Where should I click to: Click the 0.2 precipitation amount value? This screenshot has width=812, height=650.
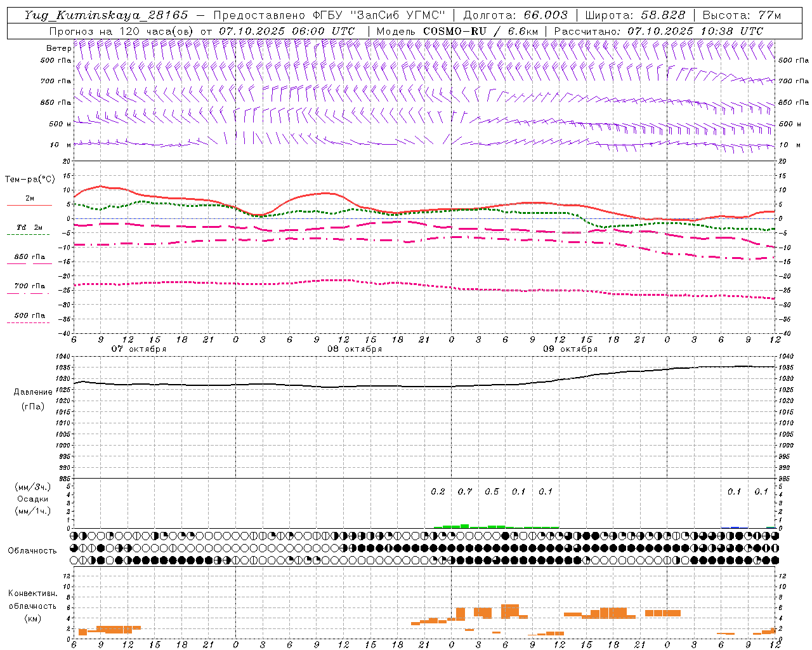pos(438,492)
